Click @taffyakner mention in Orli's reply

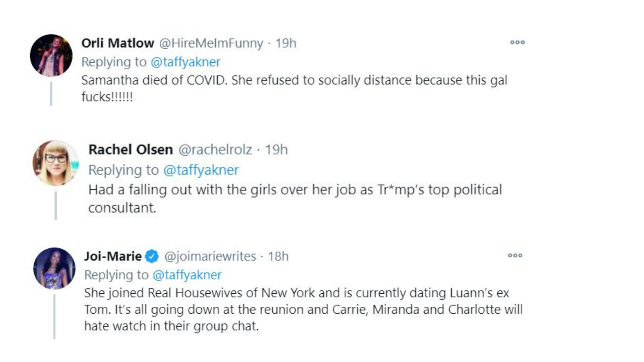tap(185, 62)
